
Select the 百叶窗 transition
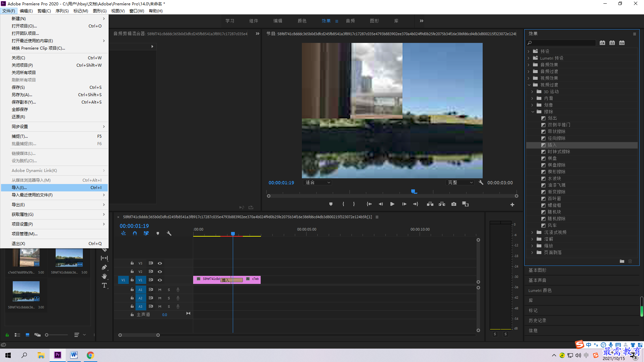[x=554, y=199]
